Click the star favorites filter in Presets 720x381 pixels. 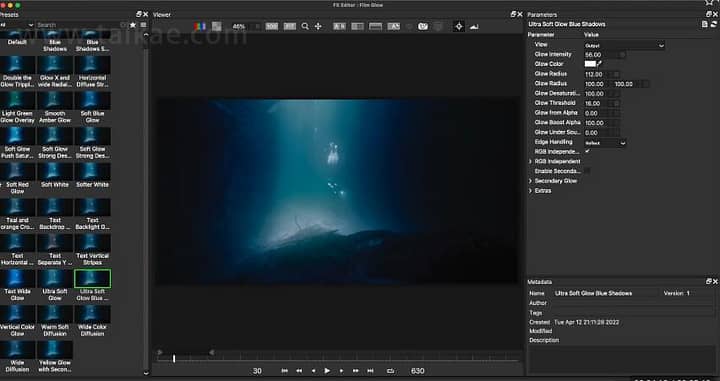pos(133,25)
